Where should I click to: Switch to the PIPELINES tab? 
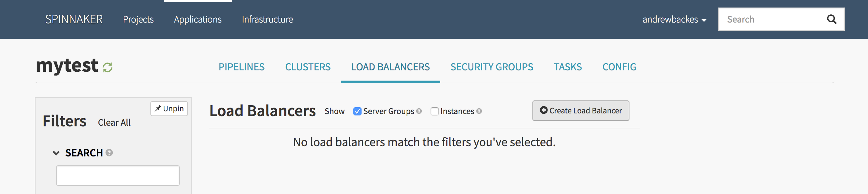(x=242, y=67)
